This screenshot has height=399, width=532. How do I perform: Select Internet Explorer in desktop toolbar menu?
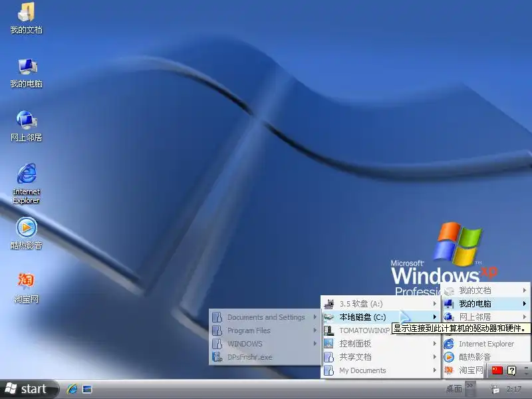click(x=486, y=344)
